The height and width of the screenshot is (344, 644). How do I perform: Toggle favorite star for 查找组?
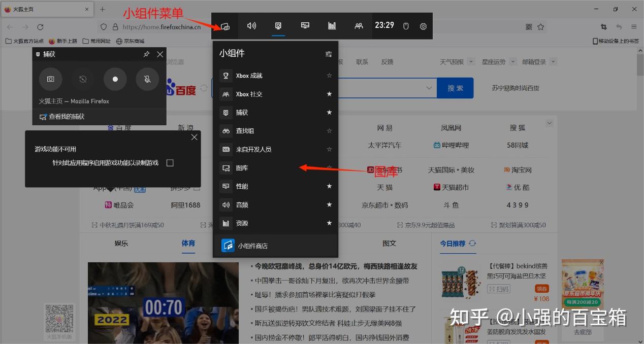click(x=329, y=131)
